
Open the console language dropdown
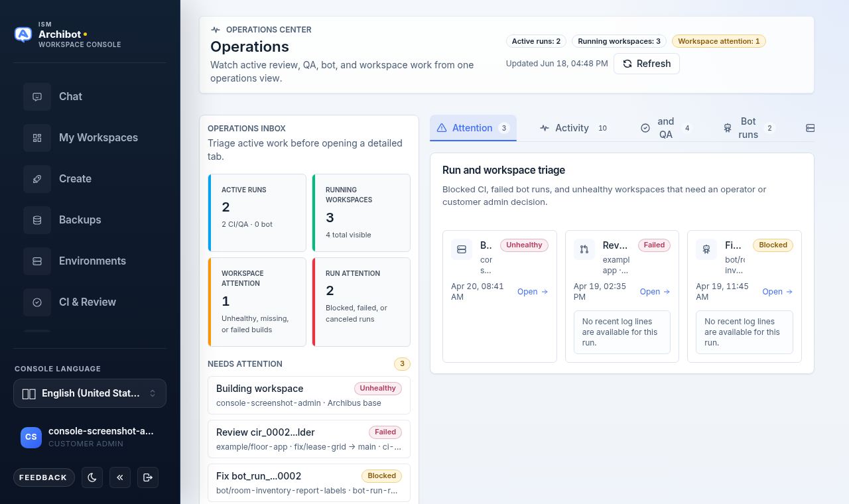click(90, 393)
